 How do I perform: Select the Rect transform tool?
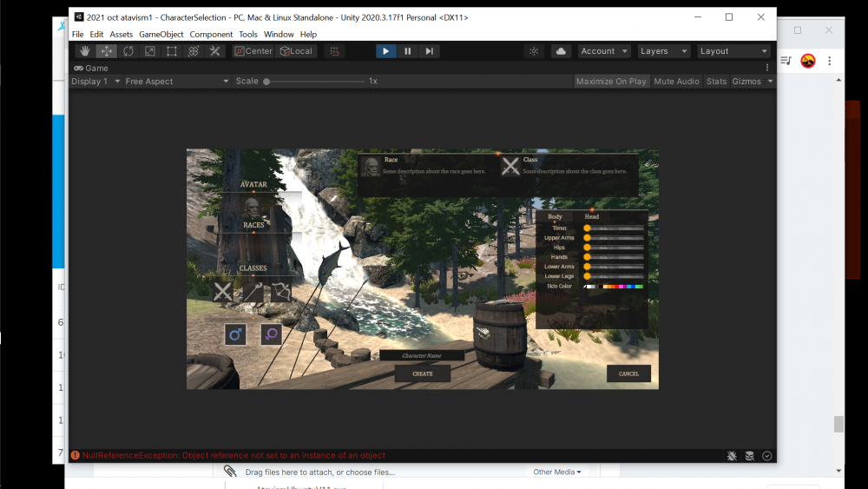[172, 51]
